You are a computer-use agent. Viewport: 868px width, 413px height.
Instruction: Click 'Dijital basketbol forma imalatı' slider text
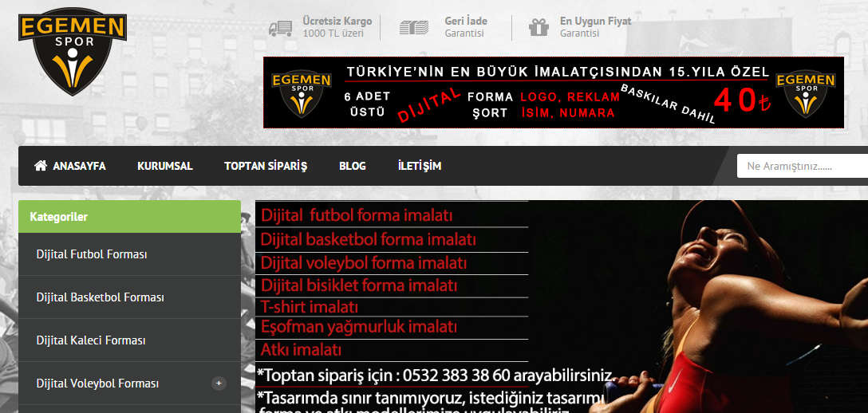pos(368,239)
